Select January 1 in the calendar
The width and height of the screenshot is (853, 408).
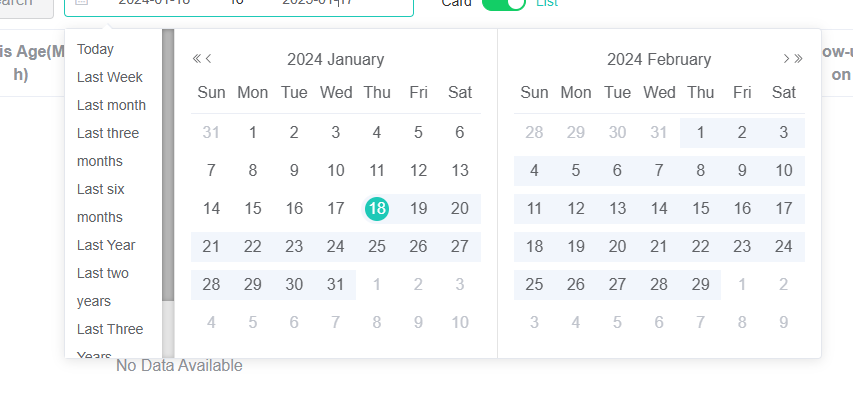pyautogui.click(x=252, y=133)
